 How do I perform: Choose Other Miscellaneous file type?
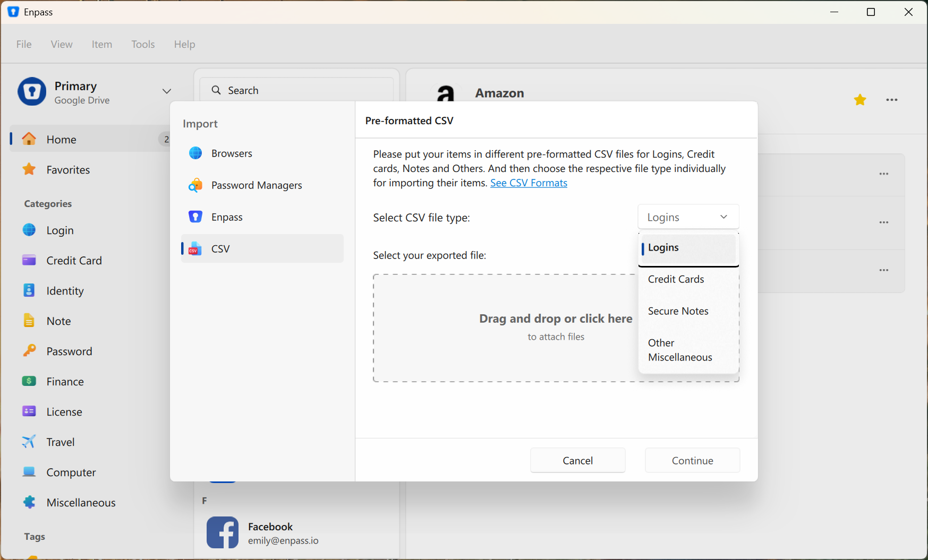point(688,350)
